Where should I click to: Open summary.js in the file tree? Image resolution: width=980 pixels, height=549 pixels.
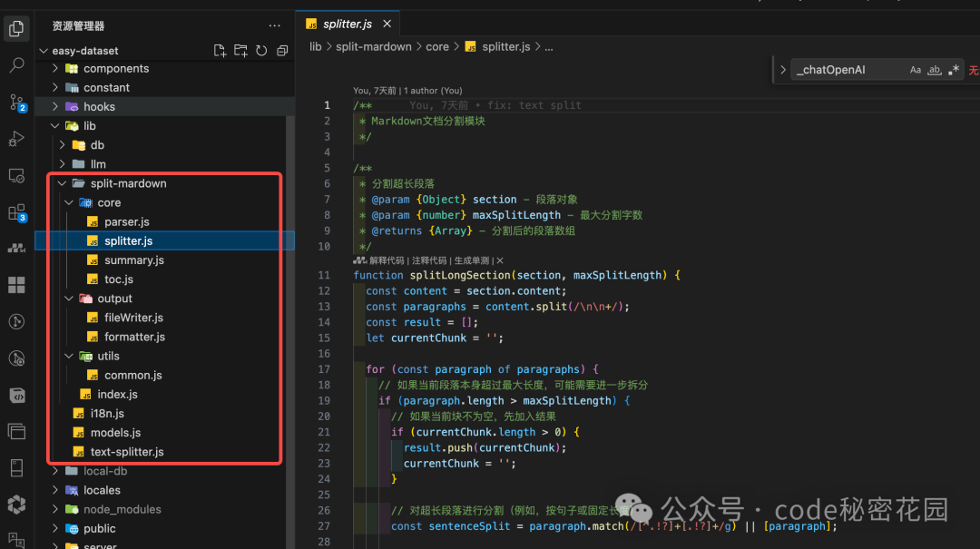133,260
